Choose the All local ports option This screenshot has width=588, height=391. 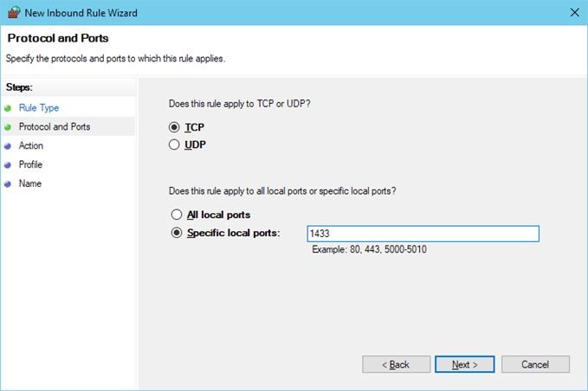point(177,215)
